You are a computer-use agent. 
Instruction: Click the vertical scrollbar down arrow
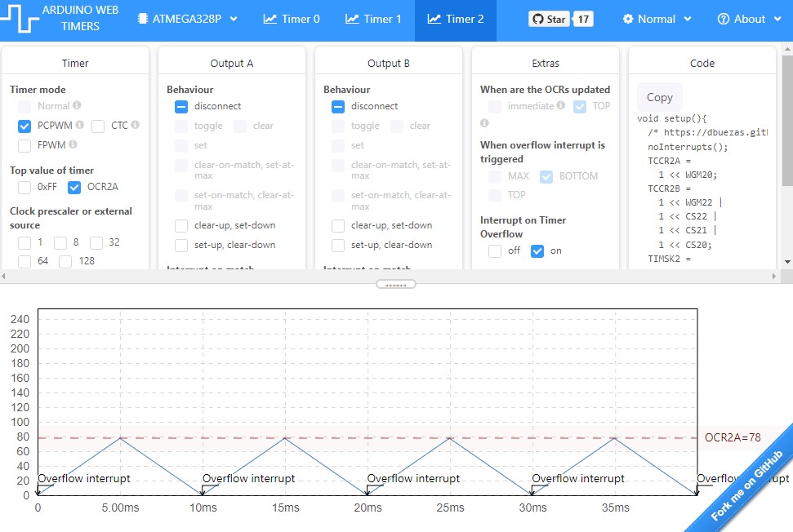click(787, 262)
